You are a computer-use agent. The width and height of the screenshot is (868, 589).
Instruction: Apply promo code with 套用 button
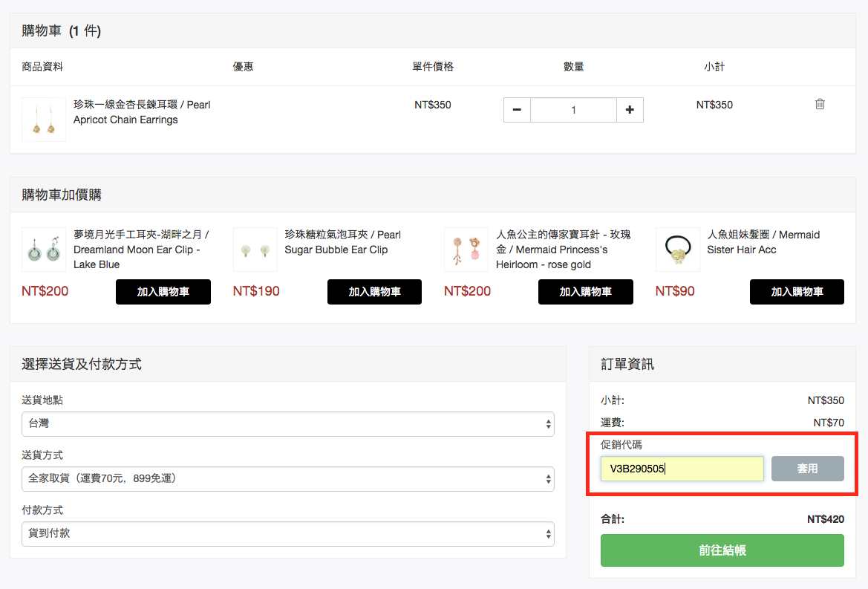[807, 469]
